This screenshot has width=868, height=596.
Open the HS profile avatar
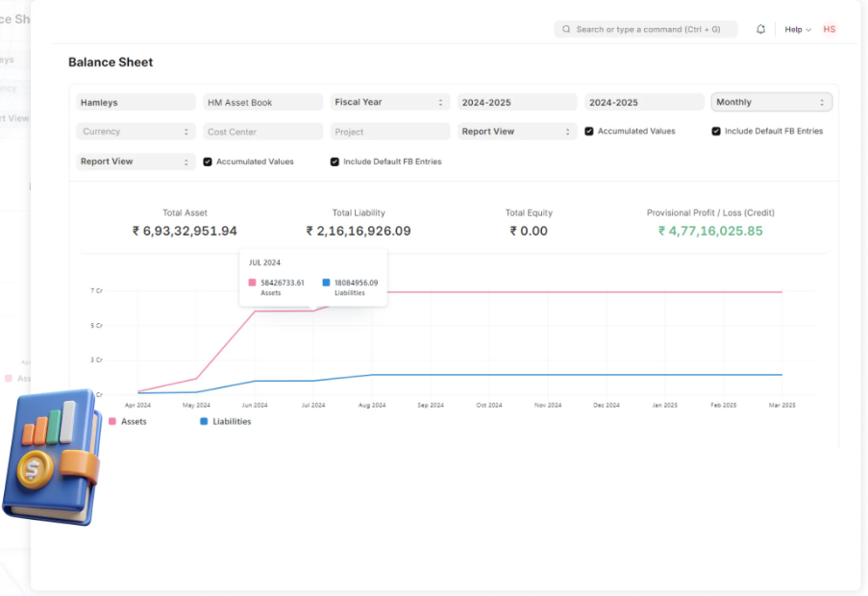point(829,29)
